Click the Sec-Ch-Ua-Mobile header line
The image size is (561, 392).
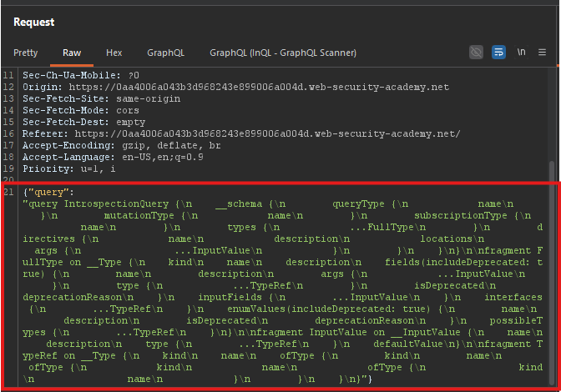click(81, 75)
